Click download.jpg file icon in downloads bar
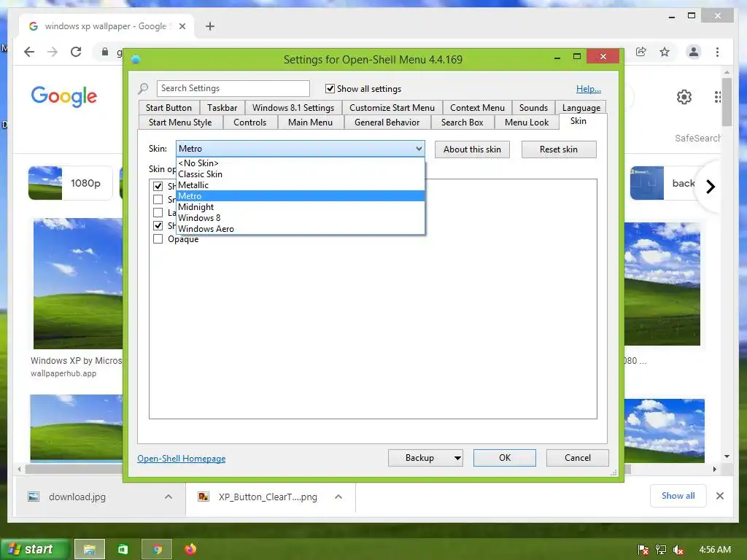 [34, 497]
